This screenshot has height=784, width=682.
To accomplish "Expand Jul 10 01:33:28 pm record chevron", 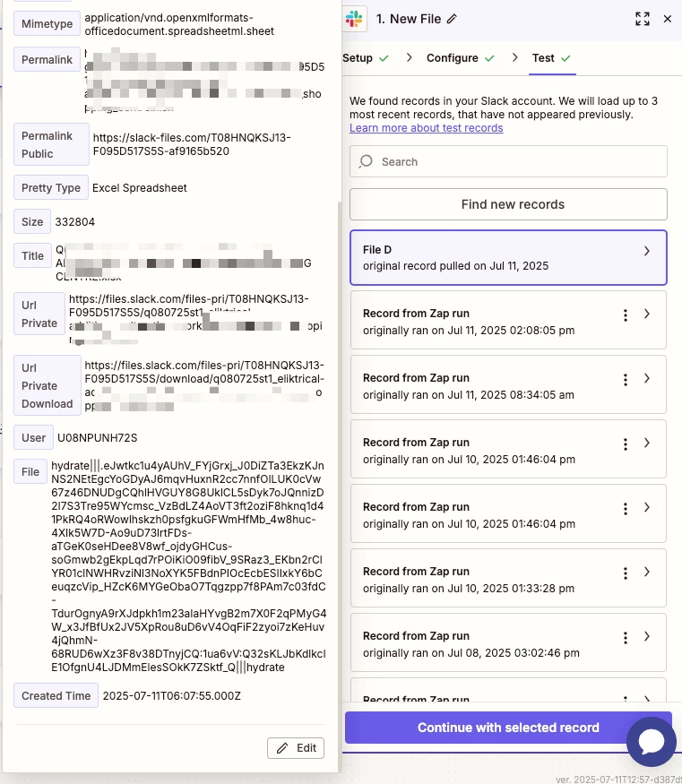I will point(647,572).
